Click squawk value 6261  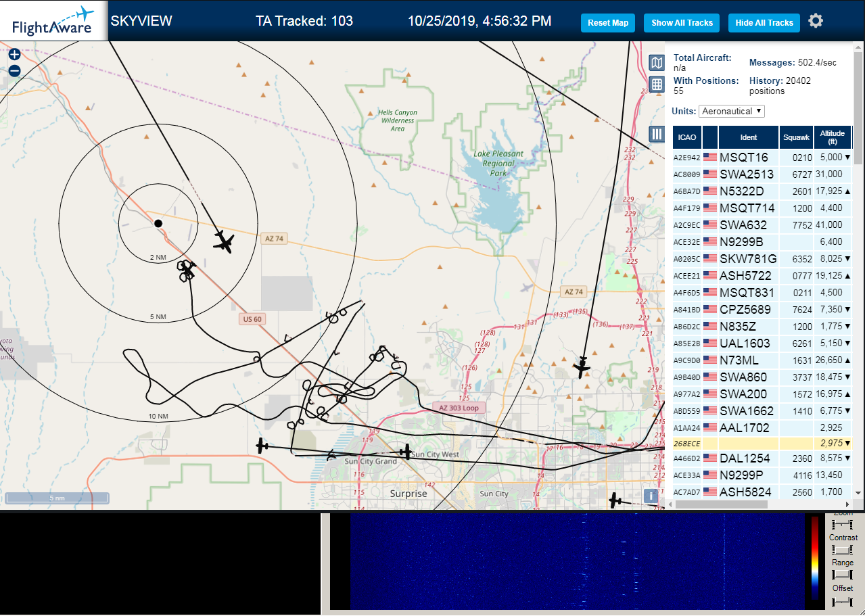(x=801, y=343)
